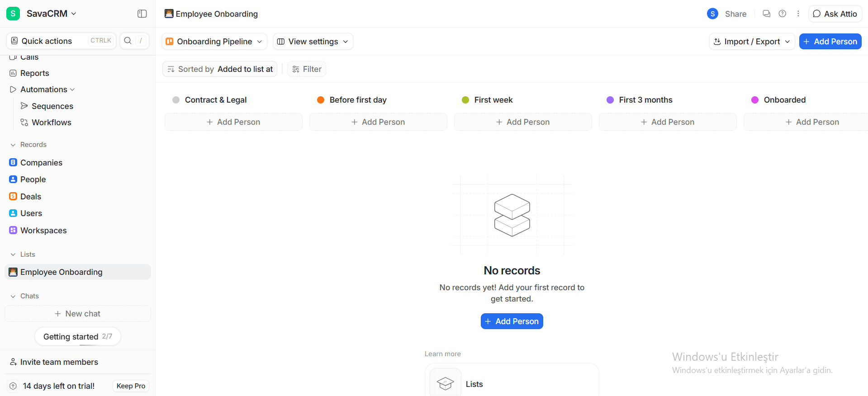Click the gray Contract & Legal status dot

click(x=176, y=100)
